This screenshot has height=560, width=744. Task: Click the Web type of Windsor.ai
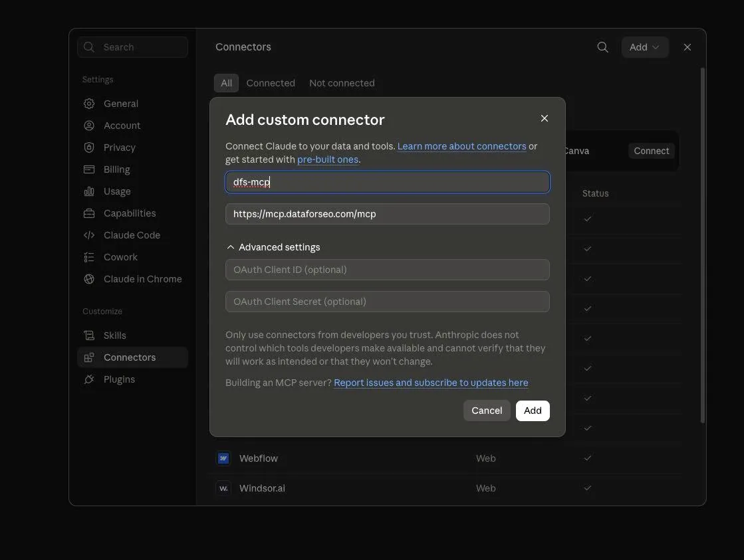click(x=485, y=488)
